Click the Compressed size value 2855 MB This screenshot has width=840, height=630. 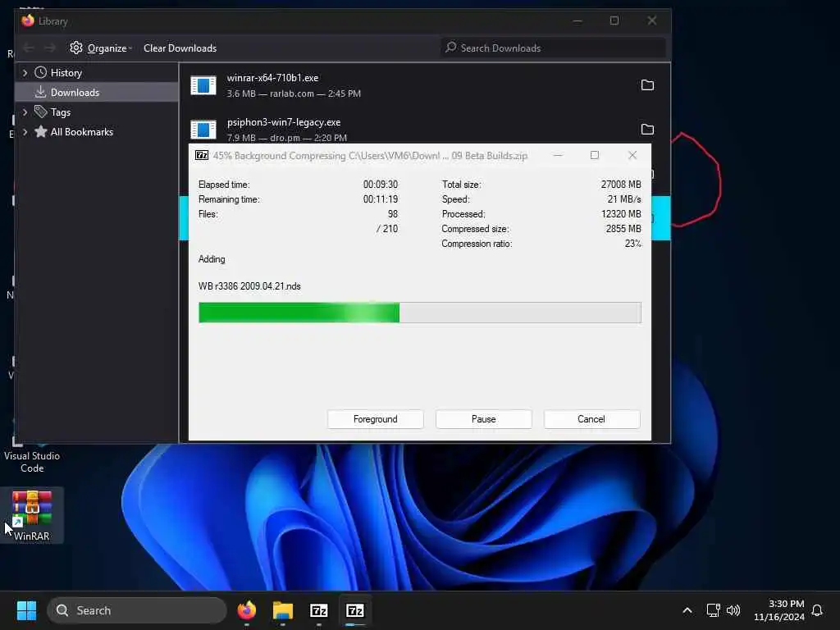click(623, 229)
